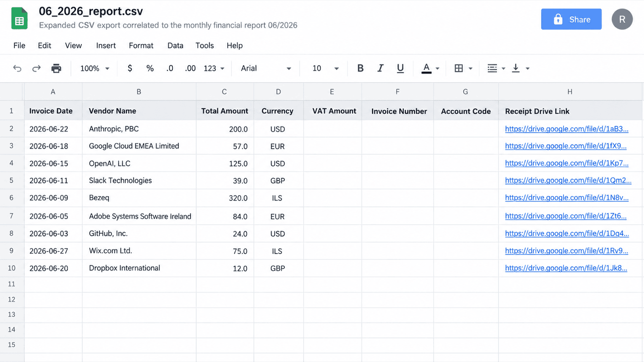Open the zoom level dropdown

95,68
